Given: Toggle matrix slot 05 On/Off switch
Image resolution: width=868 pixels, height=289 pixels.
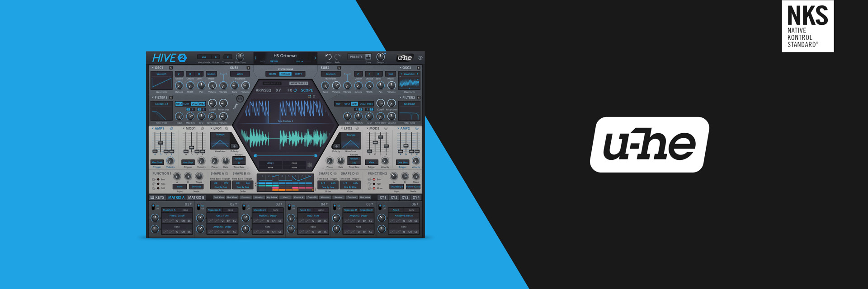Looking at the screenshot, I should (335, 207).
